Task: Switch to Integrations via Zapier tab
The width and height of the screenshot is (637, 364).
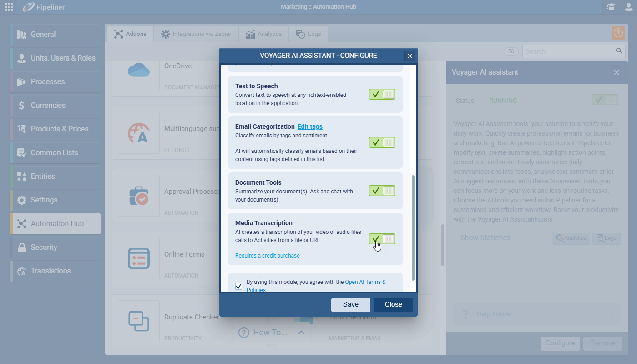Action: [196, 34]
